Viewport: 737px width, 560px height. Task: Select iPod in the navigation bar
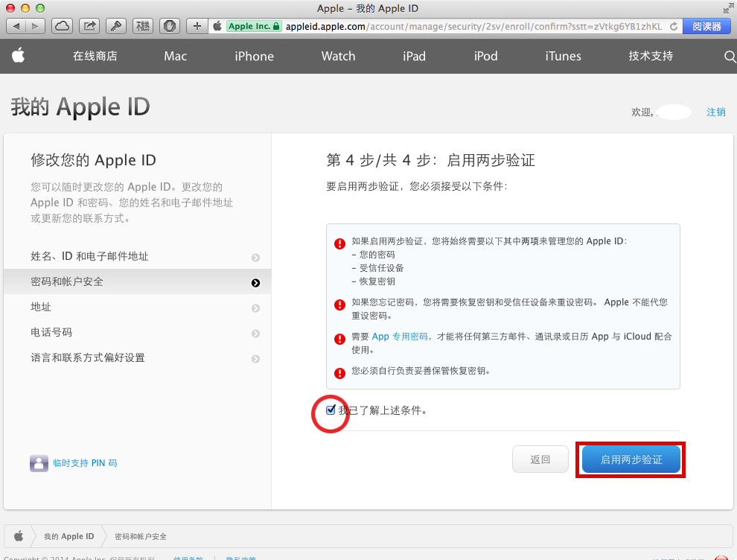485,56
